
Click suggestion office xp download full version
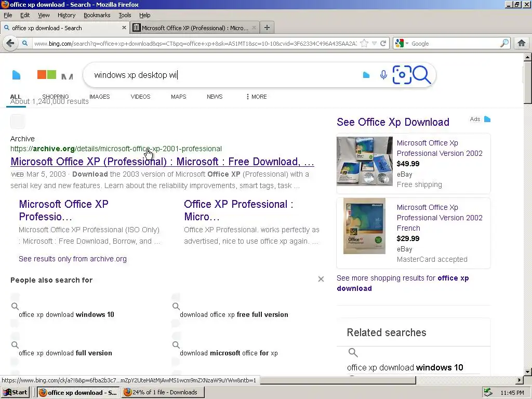click(x=65, y=353)
